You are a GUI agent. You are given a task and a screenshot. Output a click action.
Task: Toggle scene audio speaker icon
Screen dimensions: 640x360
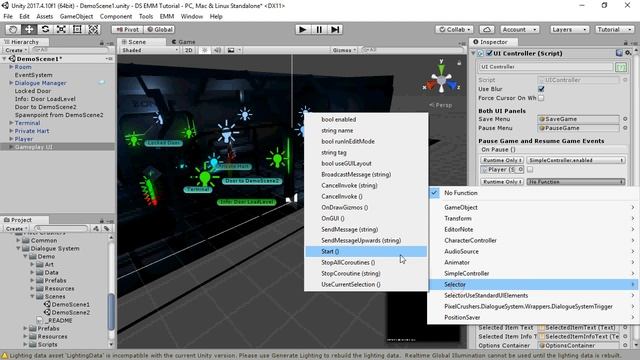[x=218, y=50]
